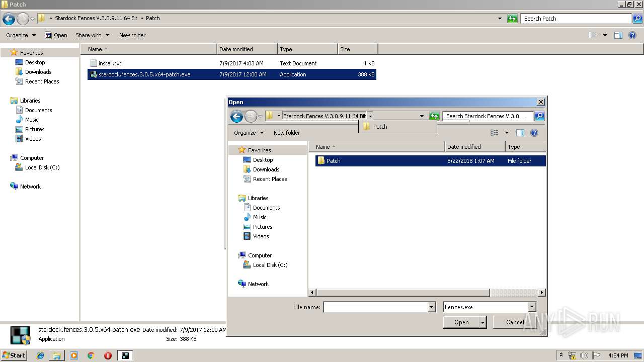Click the Open button in dialog
644x362 pixels.
click(x=461, y=322)
